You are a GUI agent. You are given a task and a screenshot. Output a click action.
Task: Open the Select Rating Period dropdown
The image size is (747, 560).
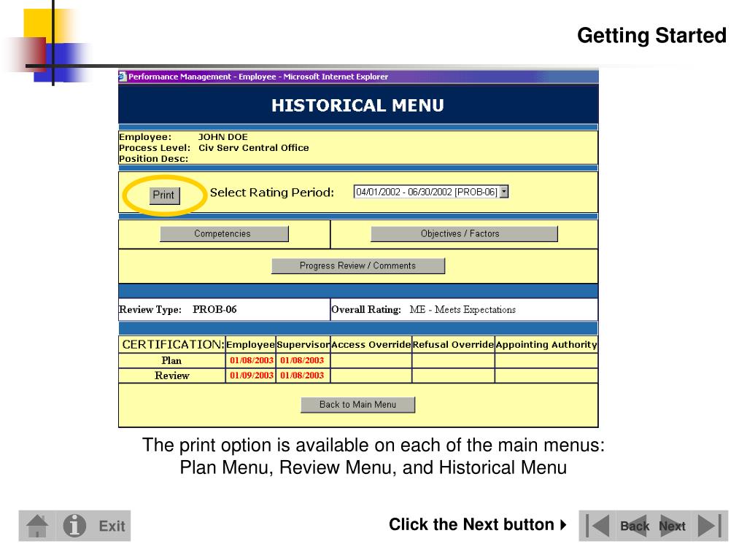(430, 192)
